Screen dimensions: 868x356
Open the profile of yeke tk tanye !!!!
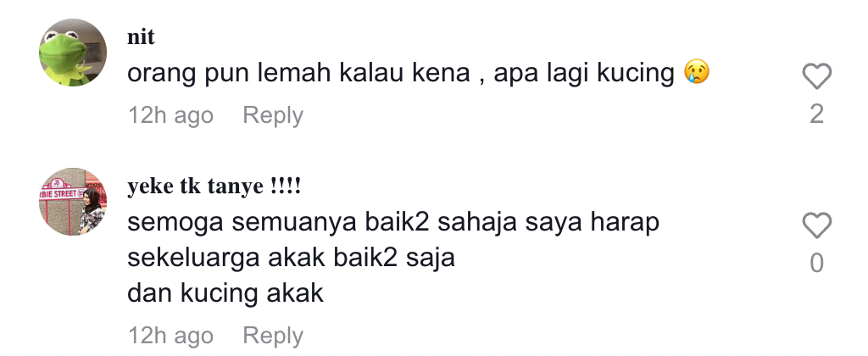click(214, 186)
